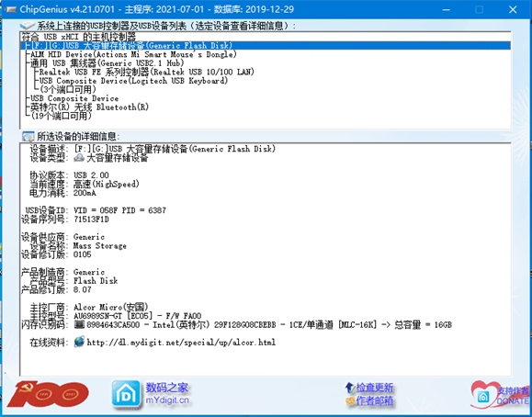532x417 pixels.
Task: Select 通用 USB 集线器 Generic USB2.1 Hub
Action: [x=108, y=63]
